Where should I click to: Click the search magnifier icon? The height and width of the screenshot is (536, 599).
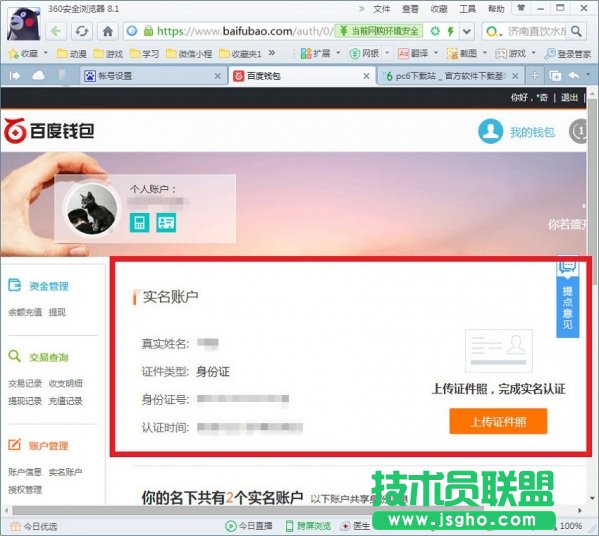coord(576,31)
